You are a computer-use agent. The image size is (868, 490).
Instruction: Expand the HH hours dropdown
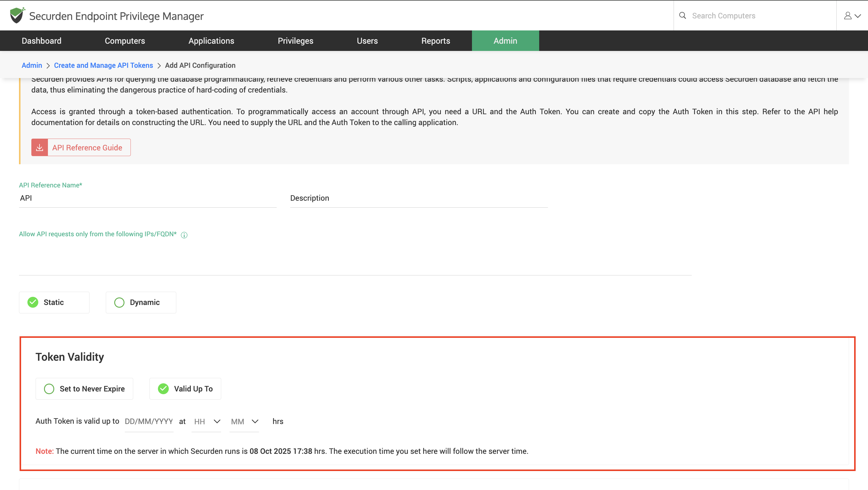[206, 421]
